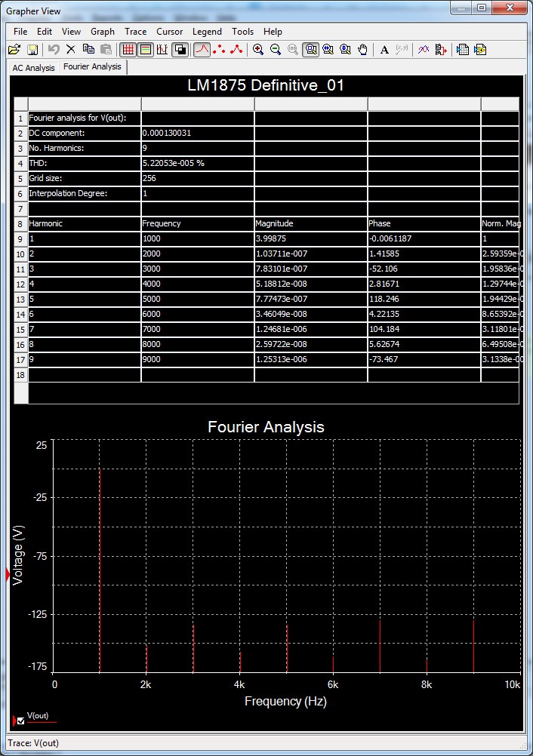Open the File menu
The image size is (533, 756).
coord(20,32)
